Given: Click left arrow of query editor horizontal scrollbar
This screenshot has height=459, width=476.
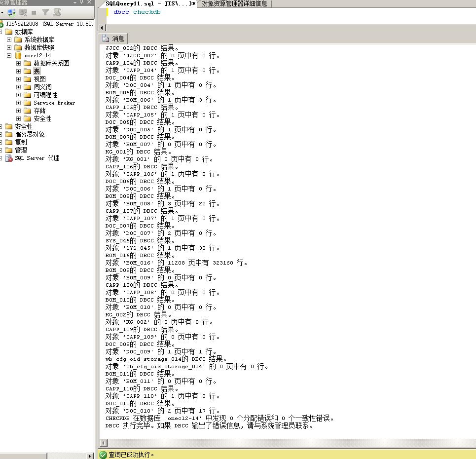Looking at the screenshot, I should (x=102, y=28).
